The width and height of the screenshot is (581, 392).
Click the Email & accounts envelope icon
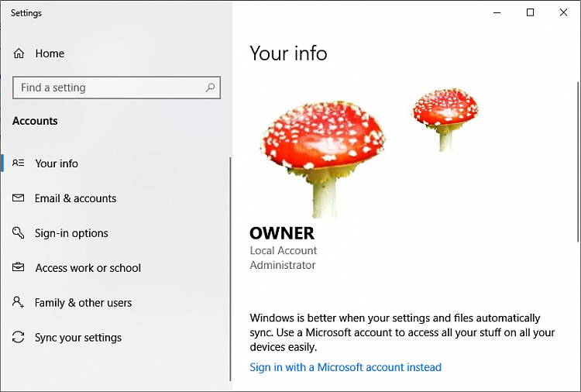(x=18, y=198)
